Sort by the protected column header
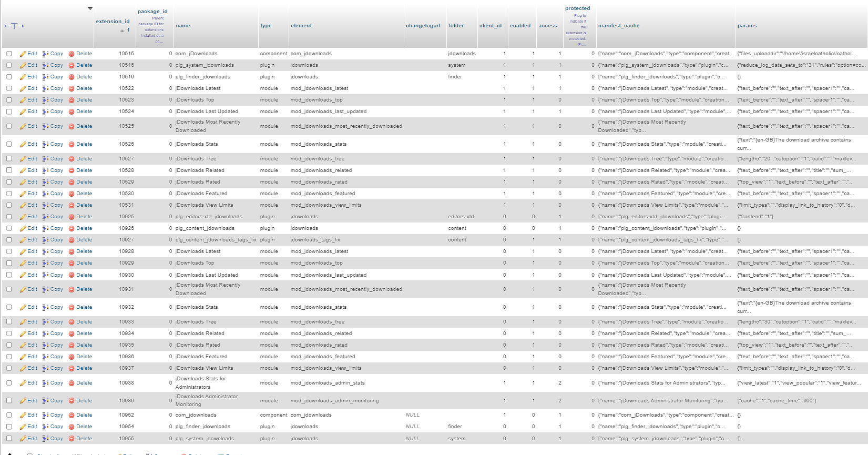Image resolution: width=868 pixels, height=455 pixels. 577,8
